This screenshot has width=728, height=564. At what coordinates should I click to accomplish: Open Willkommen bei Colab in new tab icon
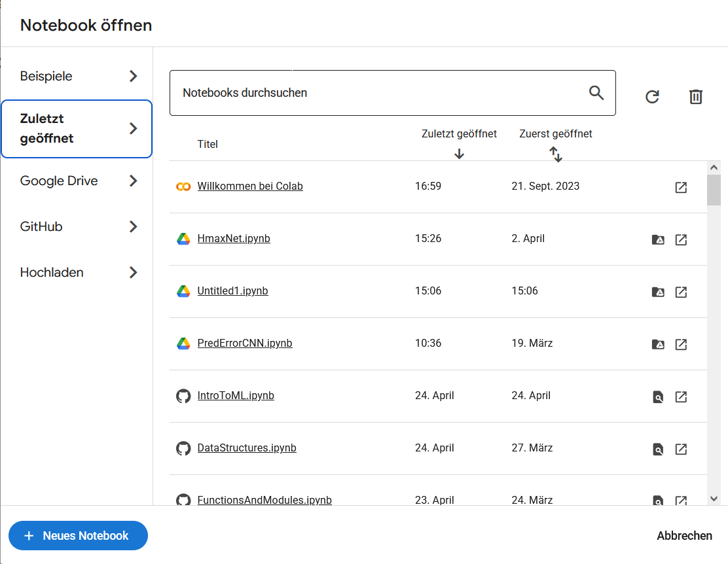681,187
